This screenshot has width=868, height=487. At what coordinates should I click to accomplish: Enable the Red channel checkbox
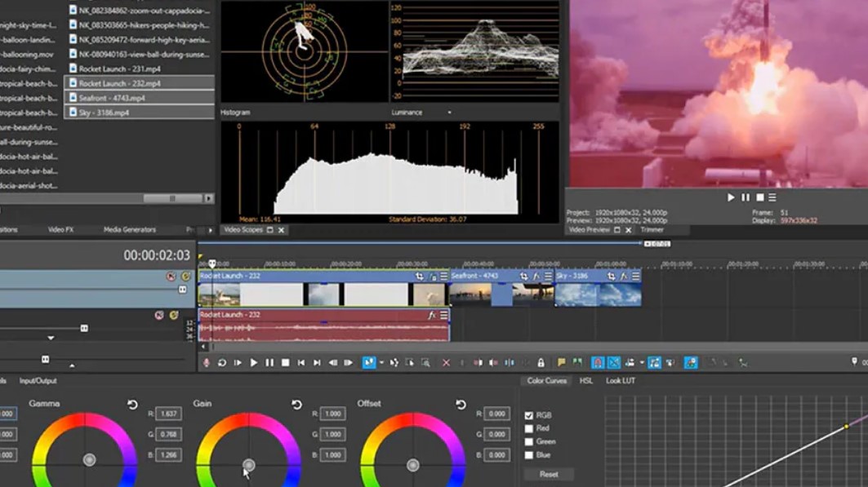tap(529, 428)
